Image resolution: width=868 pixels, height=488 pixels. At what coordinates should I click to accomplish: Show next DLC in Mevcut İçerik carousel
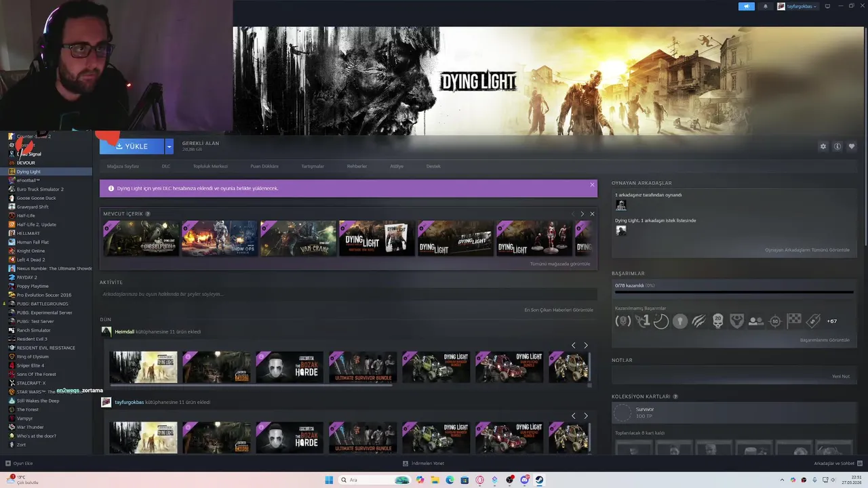pyautogui.click(x=581, y=213)
